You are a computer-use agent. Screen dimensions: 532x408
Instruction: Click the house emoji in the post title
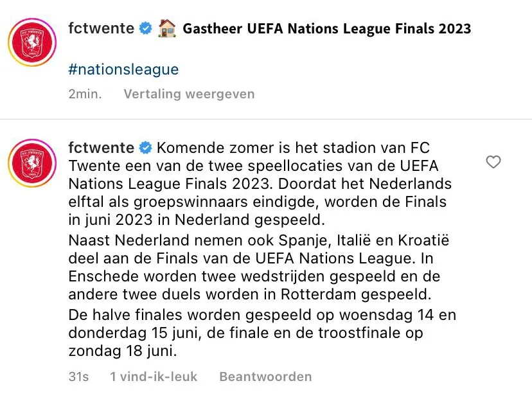point(166,28)
